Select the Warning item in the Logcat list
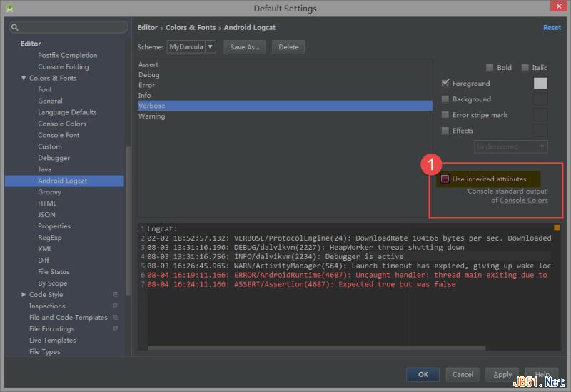The width and height of the screenshot is (571, 392). (152, 116)
